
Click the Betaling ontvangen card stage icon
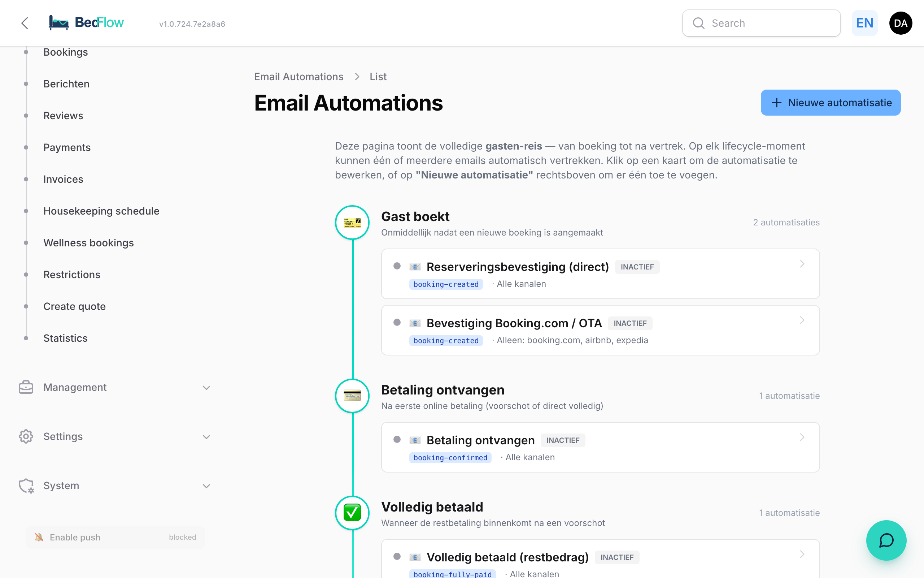pyautogui.click(x=352, y=396)
